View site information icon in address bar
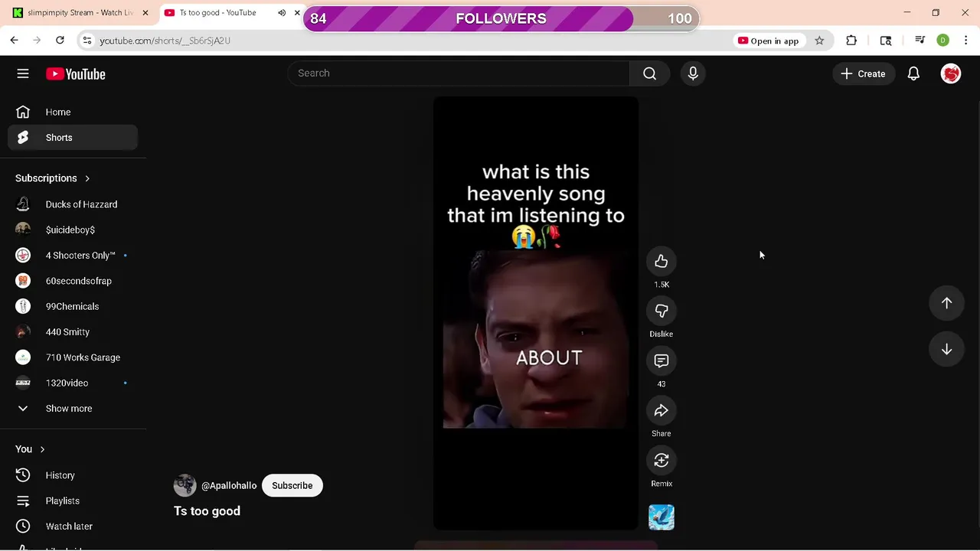The width and height of the screenshot is (980, 551). (87, 41)
